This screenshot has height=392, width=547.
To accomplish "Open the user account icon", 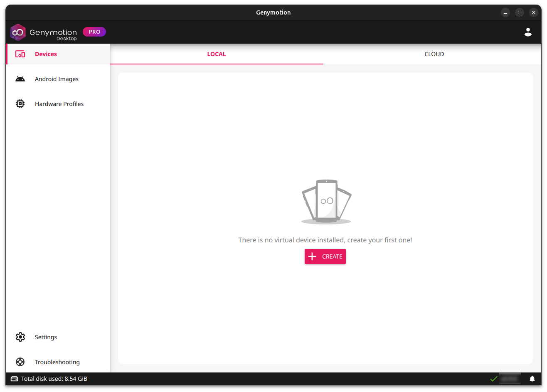I will pyautogui.click(x=528, y=32).
